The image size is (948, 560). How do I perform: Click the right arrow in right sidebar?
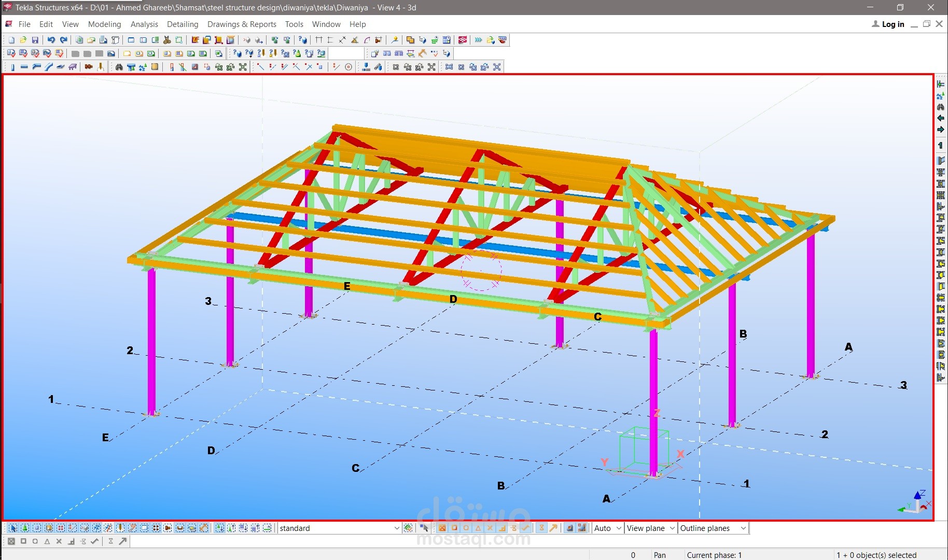pos(941,130)
